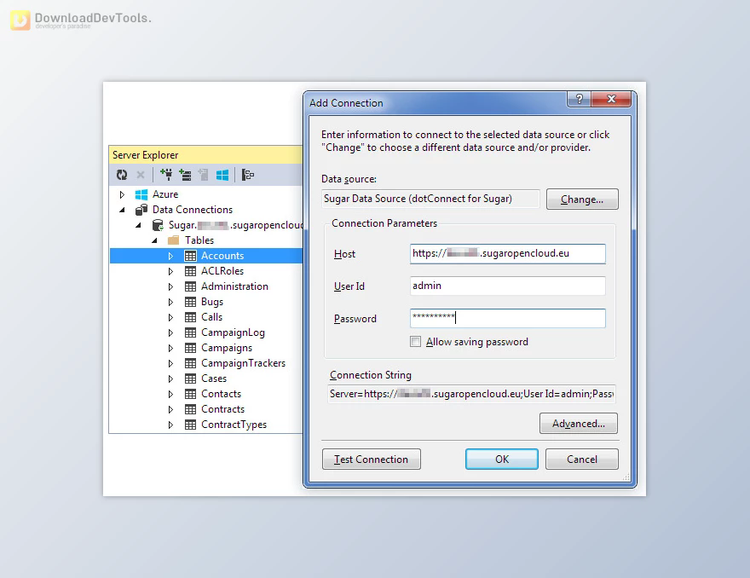Select the Tables folder label
The image size is (750, 578).
point(199,240)
